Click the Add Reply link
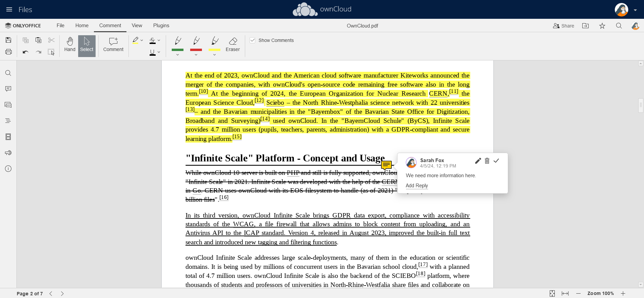 [417, 186]
